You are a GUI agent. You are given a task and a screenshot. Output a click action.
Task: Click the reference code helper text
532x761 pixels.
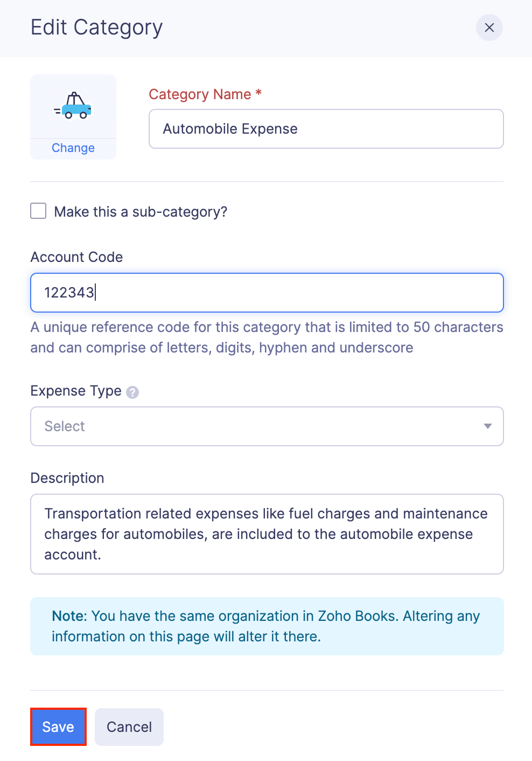[266, 337]
